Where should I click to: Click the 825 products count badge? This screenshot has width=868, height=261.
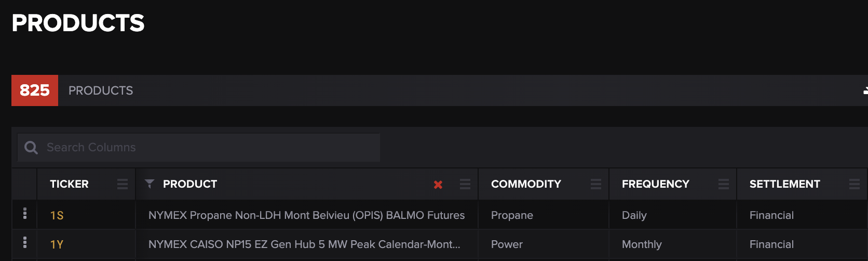(35, 90)
